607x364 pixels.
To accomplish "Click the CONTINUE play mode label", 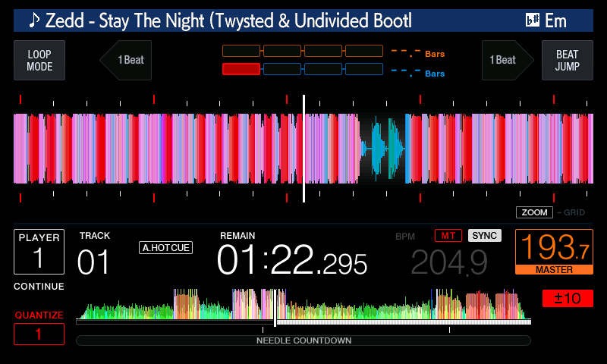I will 39,287.
